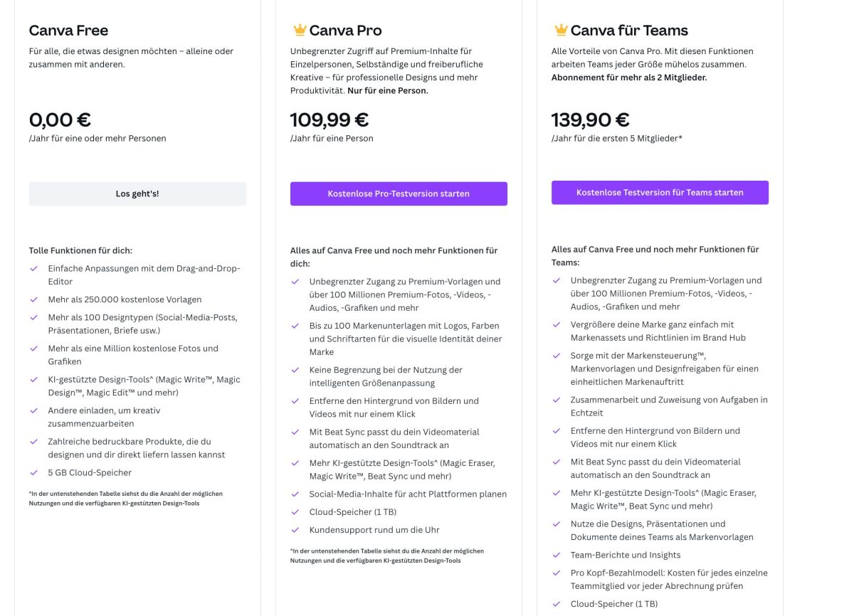Click the checkmark beside Zusammenarbeit und Zuweisung von Aufgaben
Image resolution: width=854 pixels, height=616 pixels.
556,400
